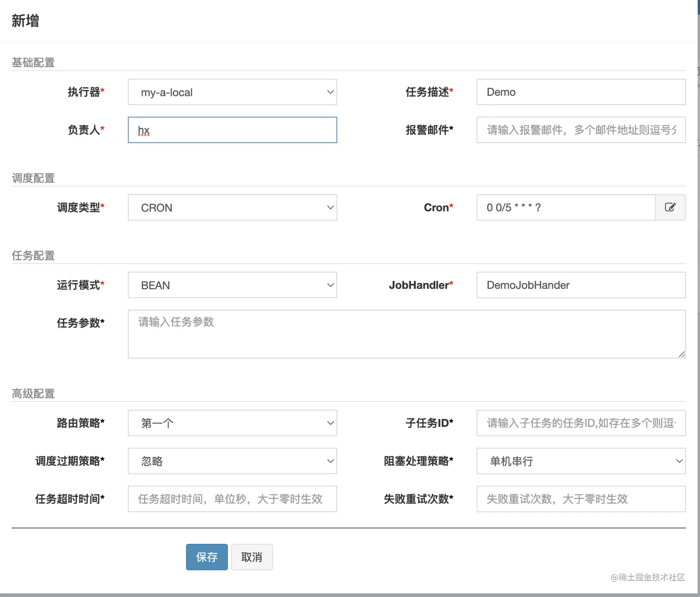This screenshot has height=597, width=700.
Task: Click the 任务超时时间 input field
Action: (x=232, y=499)
